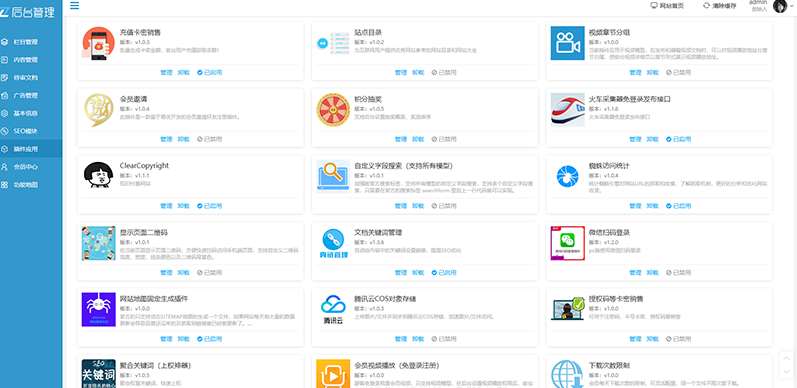Click the orange 会员视频播放 icon
Screen dimensions: 797x388
(x=333, y=374)
